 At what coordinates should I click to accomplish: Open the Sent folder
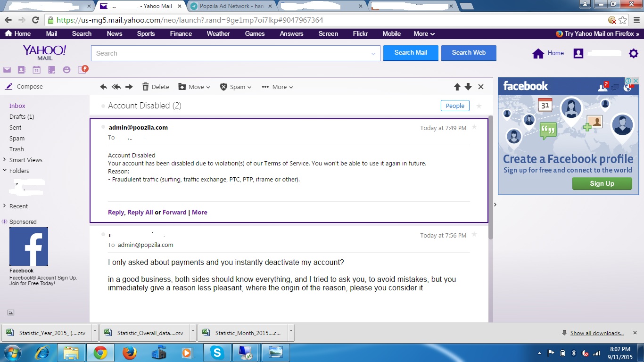click(16, 127)
